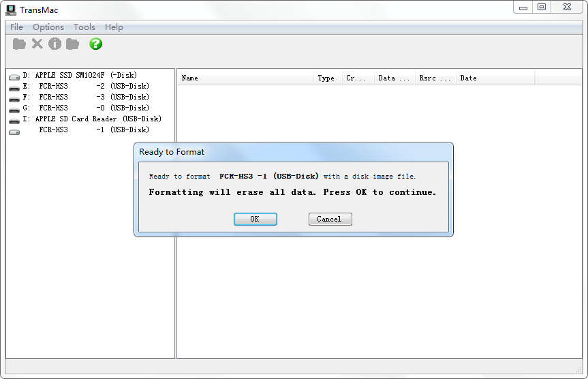Minimize the TransMac window
The image size is (588, 379).
(x=523, y=7)
